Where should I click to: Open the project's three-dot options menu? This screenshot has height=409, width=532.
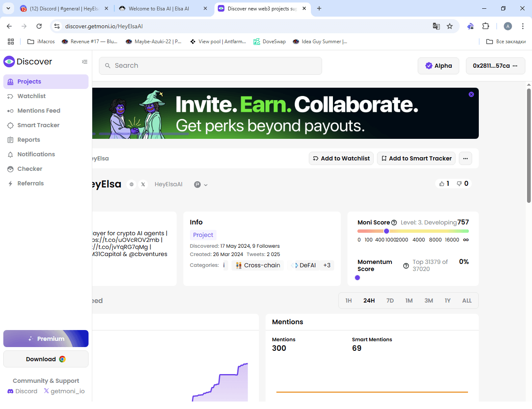pyautogui.click(x=465, y=158)
